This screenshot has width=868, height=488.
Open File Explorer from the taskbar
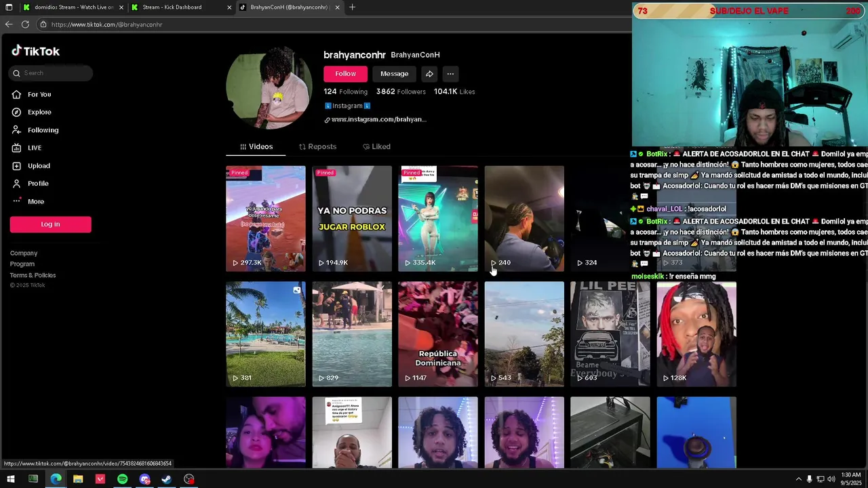[78, 479]
